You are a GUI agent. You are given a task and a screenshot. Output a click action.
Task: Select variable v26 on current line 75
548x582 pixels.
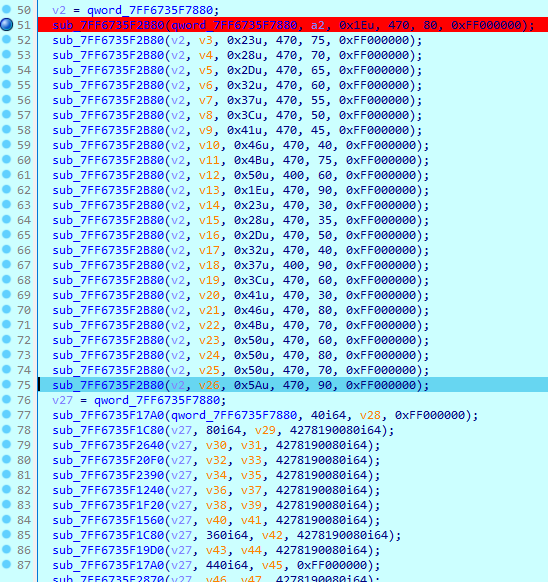point(209,385)
